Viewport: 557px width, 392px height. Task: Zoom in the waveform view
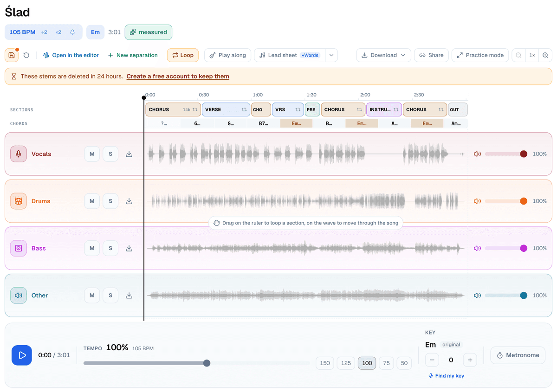(x=545, y=55)
